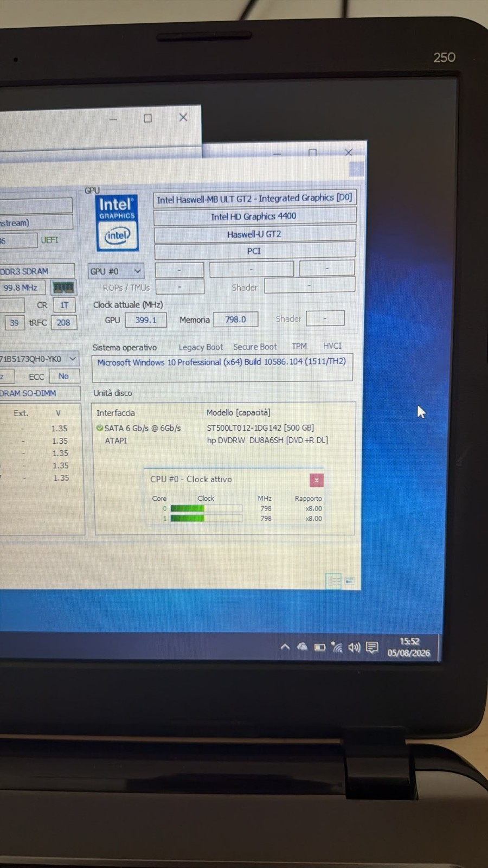Click the Microsoft Windows 10 Professional text
The height and width of the screenshot is (868, 488).
221,362
